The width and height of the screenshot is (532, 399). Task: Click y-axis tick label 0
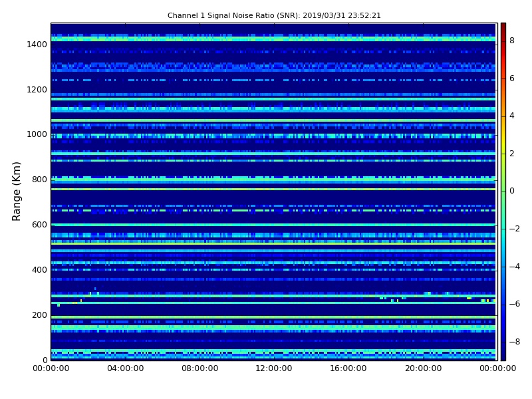tap(45, 360)
